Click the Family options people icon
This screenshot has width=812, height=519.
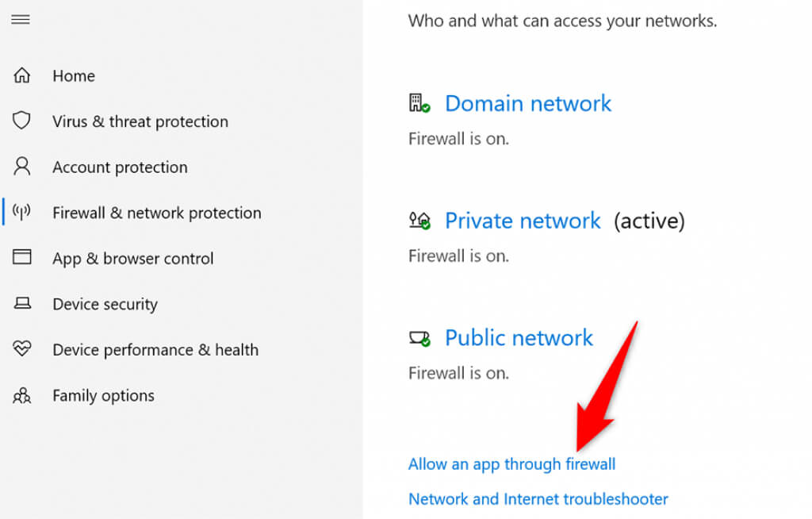coord(22,395)
